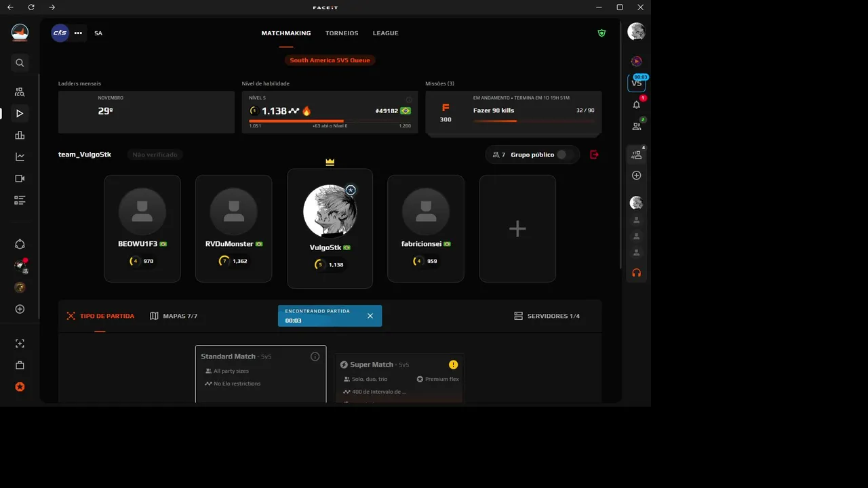Open the three-dots menu beside CS2 icon

point(78,33)
